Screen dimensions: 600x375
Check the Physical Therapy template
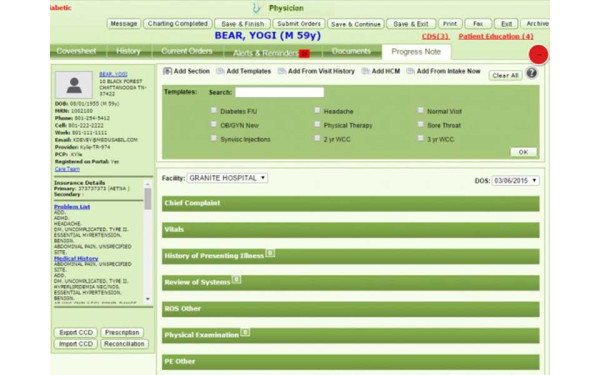317,124
